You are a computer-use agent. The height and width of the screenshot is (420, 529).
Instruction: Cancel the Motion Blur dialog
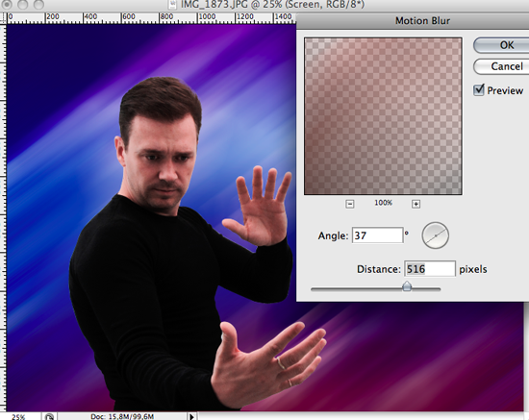pos(502,66)
